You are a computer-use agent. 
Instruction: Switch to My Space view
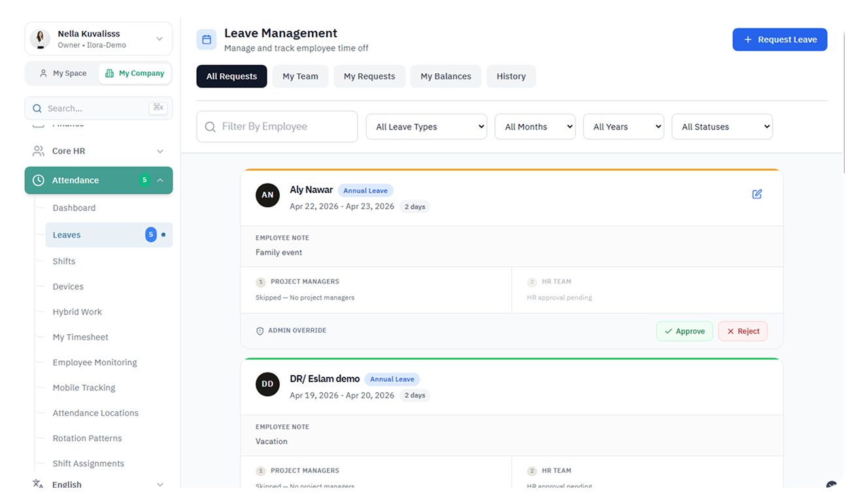tap(63, 73)
